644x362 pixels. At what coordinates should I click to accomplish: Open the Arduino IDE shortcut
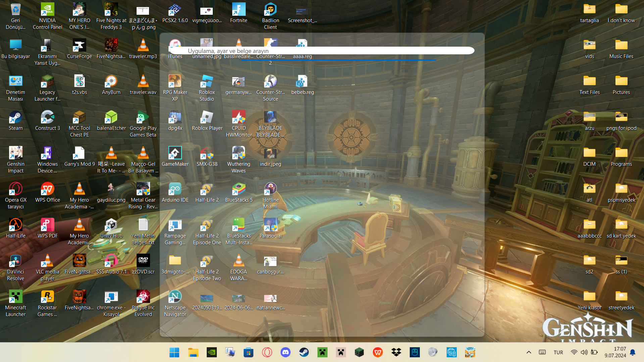point(175,192)
